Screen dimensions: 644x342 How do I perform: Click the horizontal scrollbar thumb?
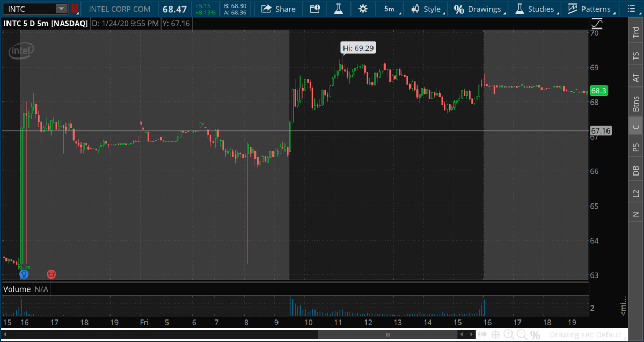[x=386, y=334]
